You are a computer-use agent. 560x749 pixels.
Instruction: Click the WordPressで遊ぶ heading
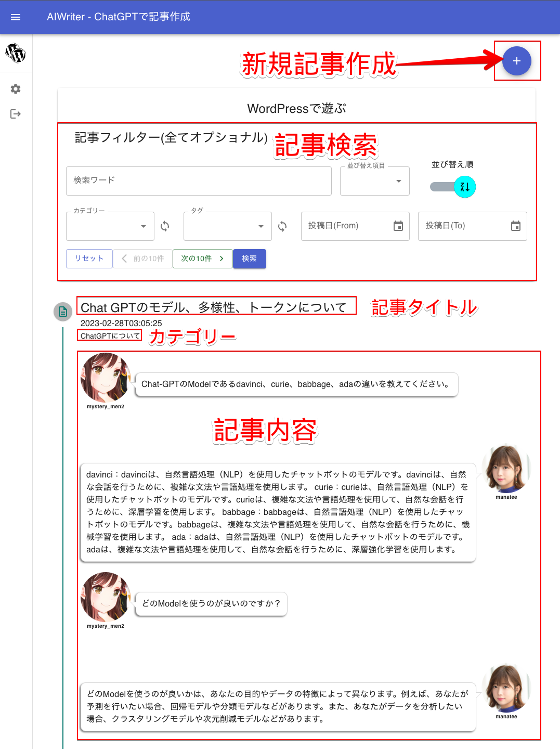[296, 109]
